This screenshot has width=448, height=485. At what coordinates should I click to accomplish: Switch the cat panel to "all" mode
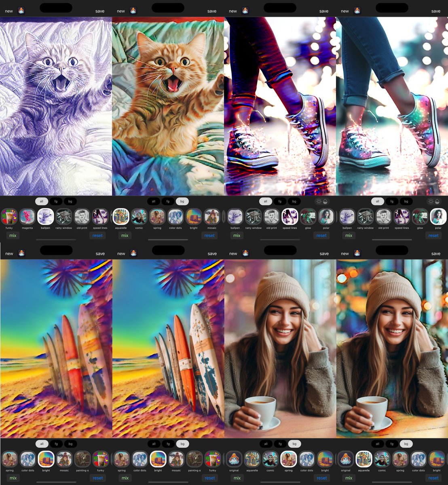(x=154, y=201)
